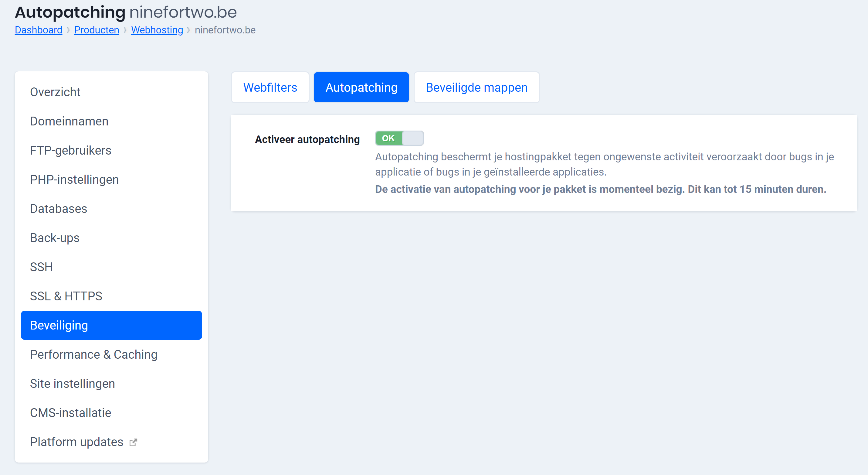Open Site instellingen section
The image size is (868, 475).
pos(73,383)
